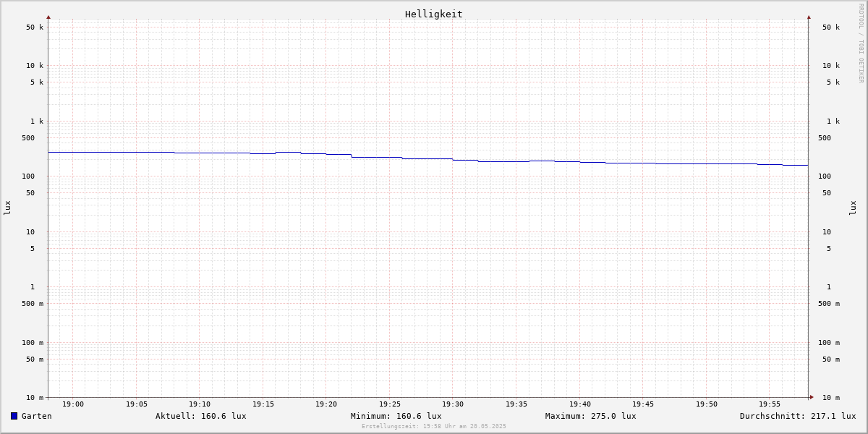
Task: Click the rotated 'lux' label on left axis
Action: tap(7, 208)
